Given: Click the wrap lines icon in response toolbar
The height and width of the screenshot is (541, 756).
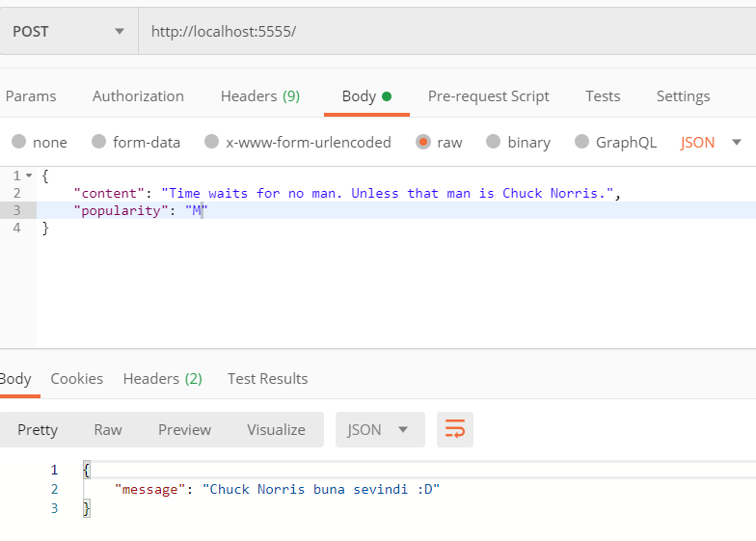Looking at the screenshot, I should tap(455, 429).
